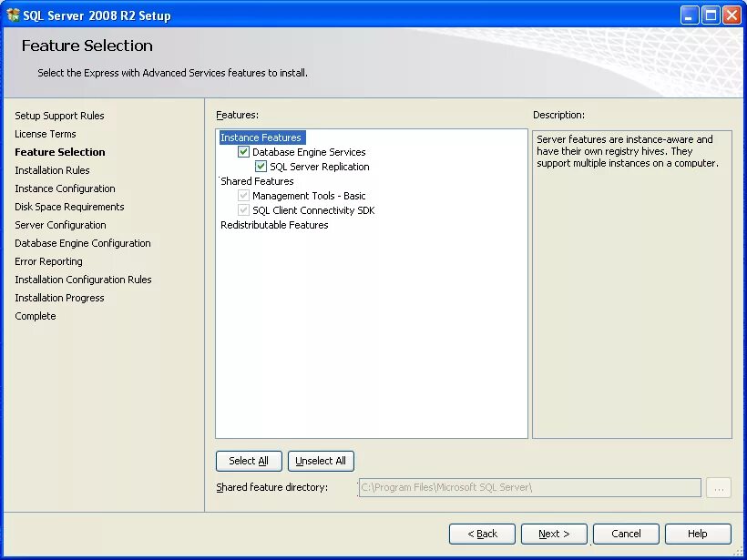This screenshot has width=747, height=560.
Task: Click Setup Support Rules step
Action: pyautogui.click(x=59, y=116)
